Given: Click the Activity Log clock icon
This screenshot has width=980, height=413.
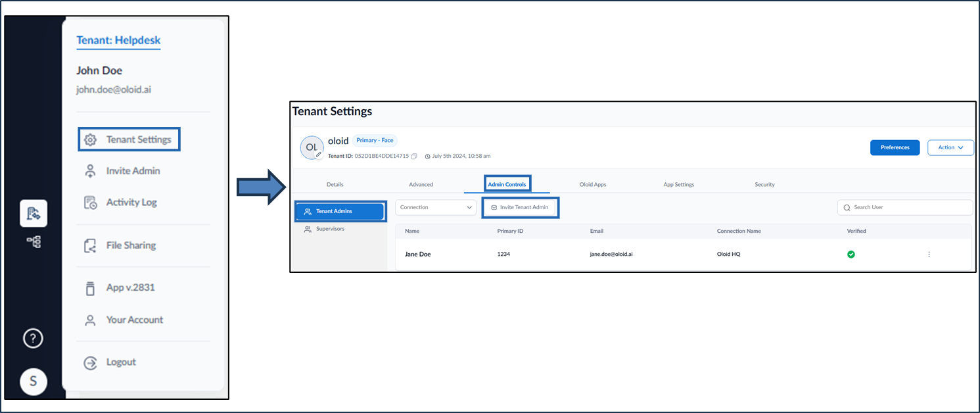Looking at the screenshot, I should [x=91, y=203].
